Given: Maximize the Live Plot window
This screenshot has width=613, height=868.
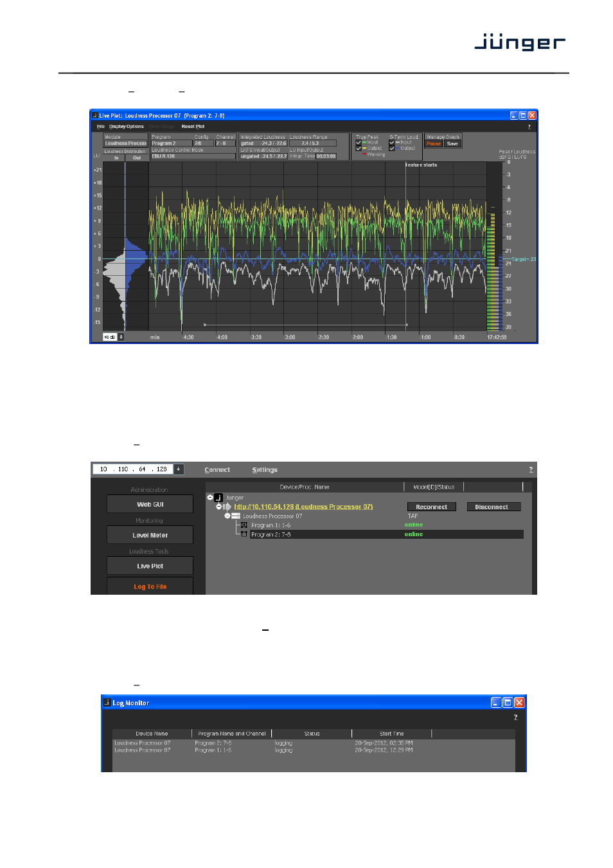Looking at the screenshot, I should (523, 116).
